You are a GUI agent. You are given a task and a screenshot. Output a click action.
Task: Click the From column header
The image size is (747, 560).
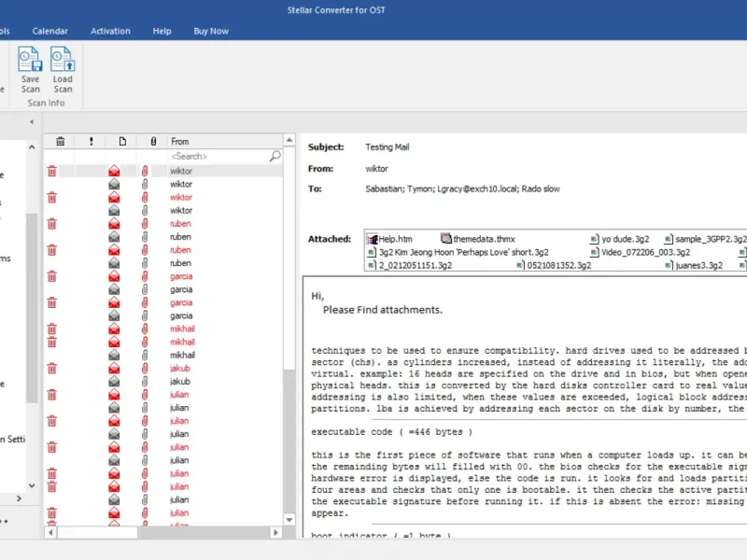pyautogui.click(x=224, y=142)
